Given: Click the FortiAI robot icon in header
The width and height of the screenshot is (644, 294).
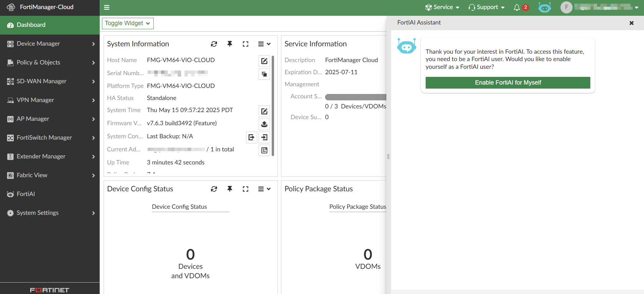Looking at the screenshot, I should (x=544, y=7).
